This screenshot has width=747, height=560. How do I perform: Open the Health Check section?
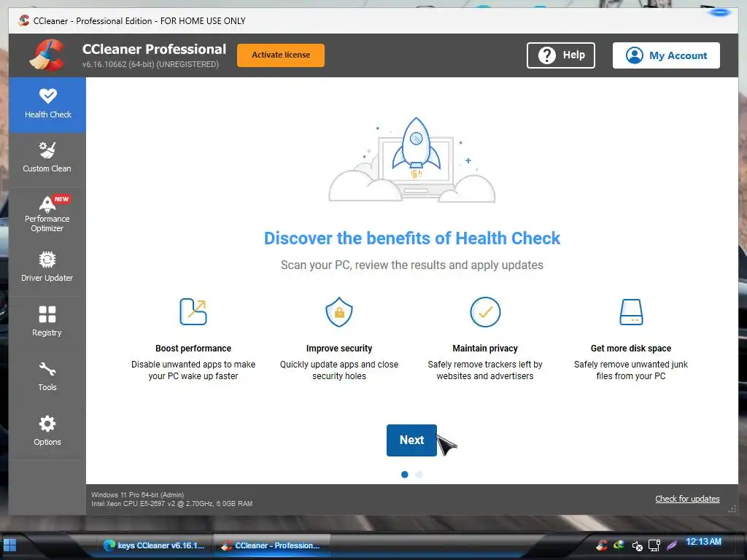click(x=47, y=104)
